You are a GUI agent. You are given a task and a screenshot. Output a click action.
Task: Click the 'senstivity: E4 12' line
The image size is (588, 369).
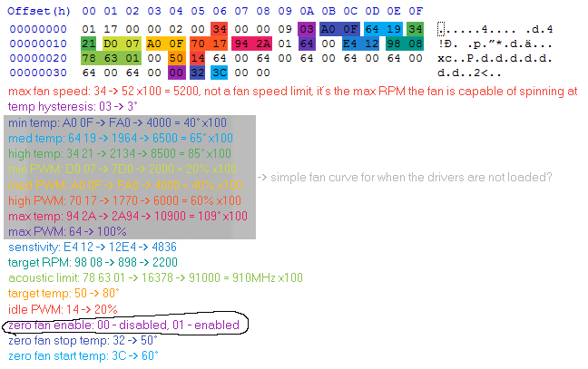[x=93, y=247]
